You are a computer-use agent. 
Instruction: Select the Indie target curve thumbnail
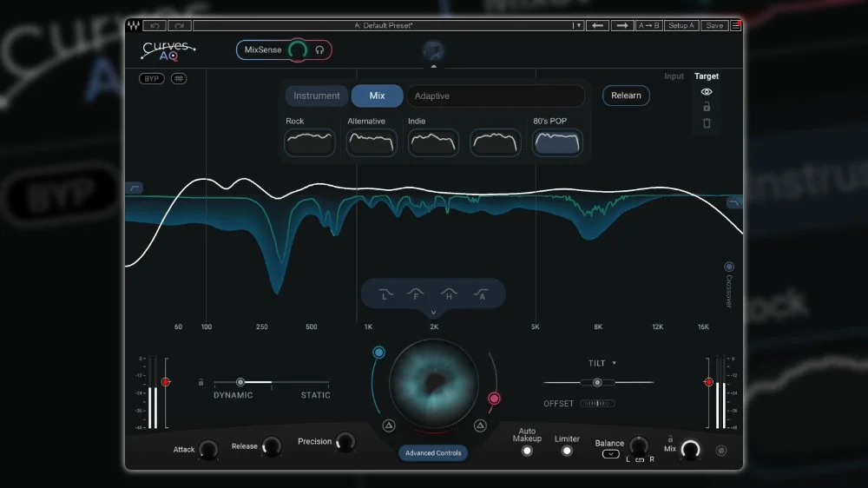[433, 142]
